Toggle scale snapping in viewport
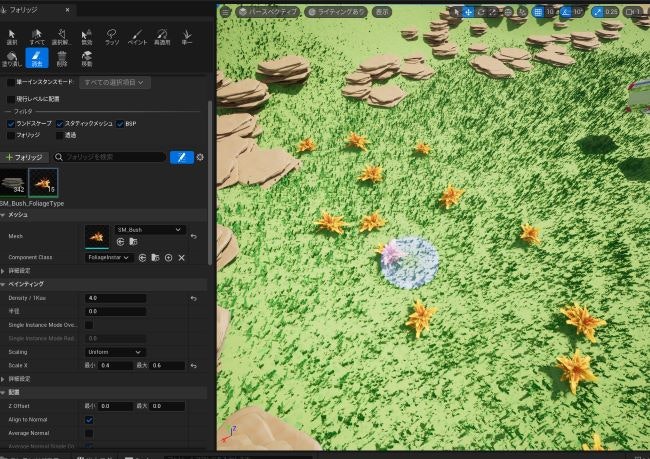The height and width of the screenshot is (459, 650). 597,12
